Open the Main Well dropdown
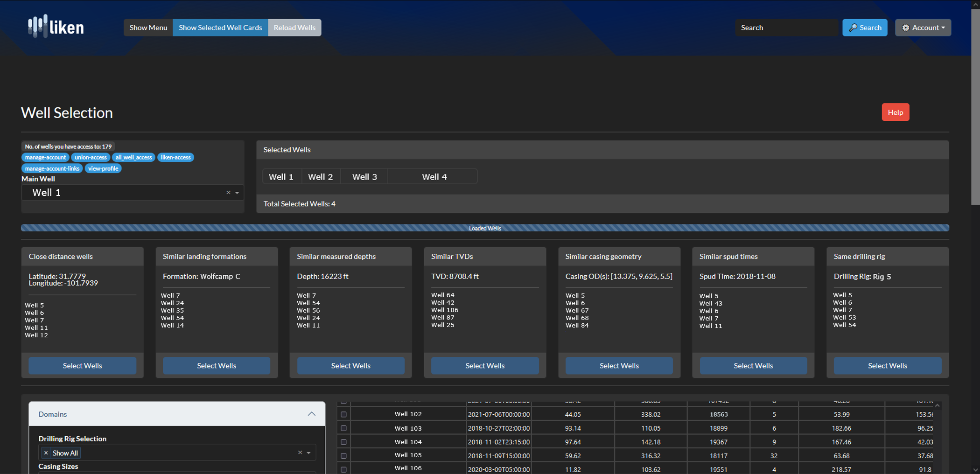 [x=237, y=193]
